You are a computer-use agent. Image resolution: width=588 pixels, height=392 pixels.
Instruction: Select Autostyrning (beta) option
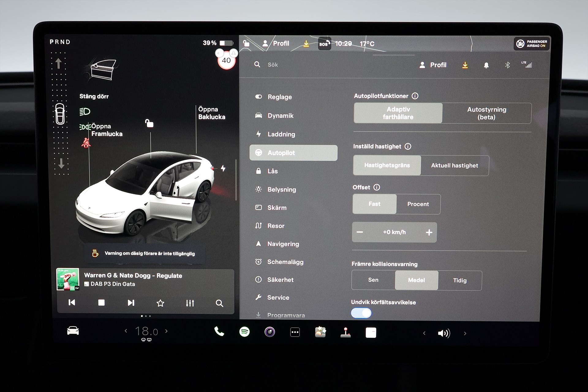point(486,113)
